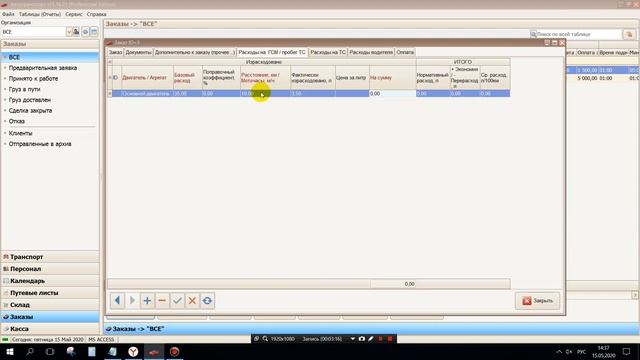Open the Персонал section

point(50,269)
